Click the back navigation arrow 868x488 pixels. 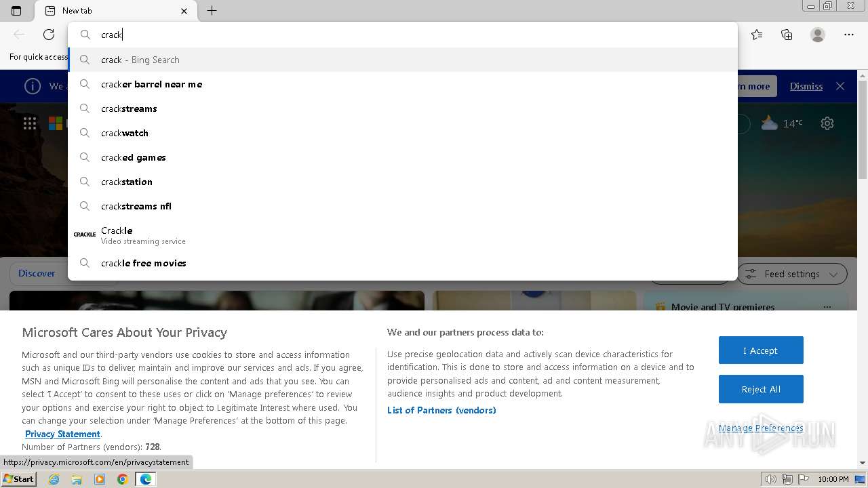tap(19, 35)
